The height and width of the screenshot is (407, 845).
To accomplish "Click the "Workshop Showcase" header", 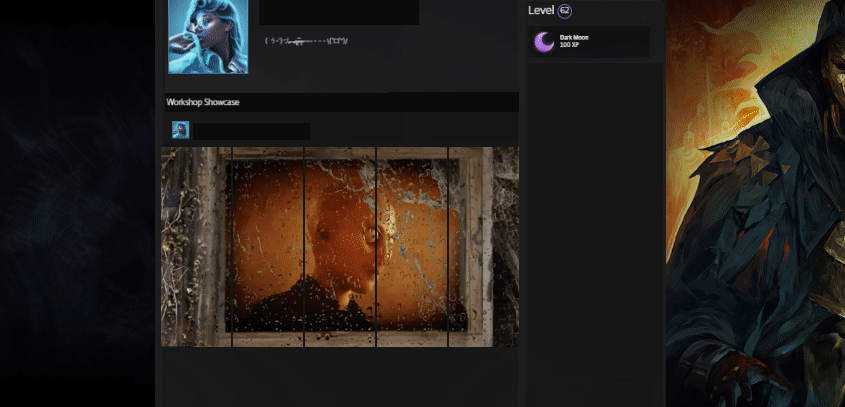I will [203, 102].
